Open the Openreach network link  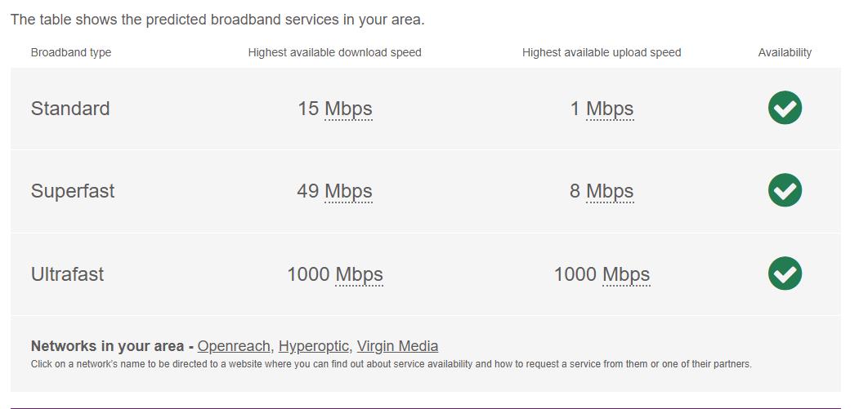[x=233, y=346]
